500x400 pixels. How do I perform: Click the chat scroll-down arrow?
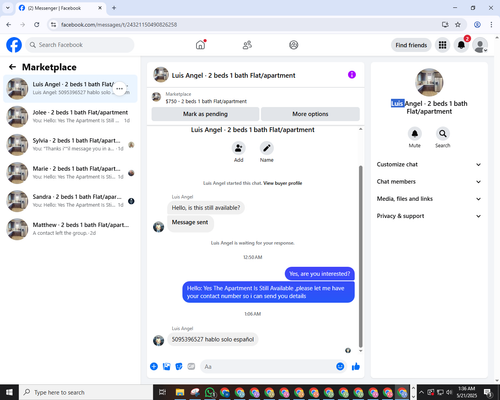[360, 351]
